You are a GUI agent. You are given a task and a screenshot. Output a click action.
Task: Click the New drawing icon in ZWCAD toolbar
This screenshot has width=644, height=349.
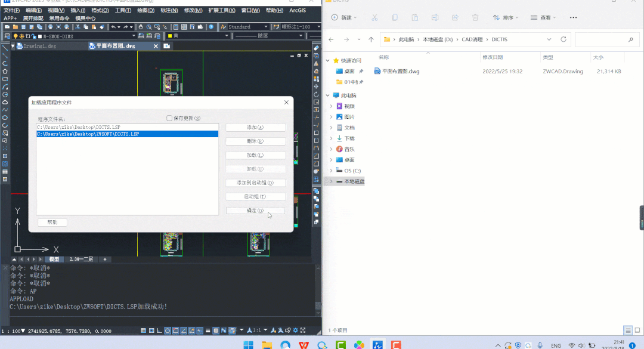tap(7, 27)
